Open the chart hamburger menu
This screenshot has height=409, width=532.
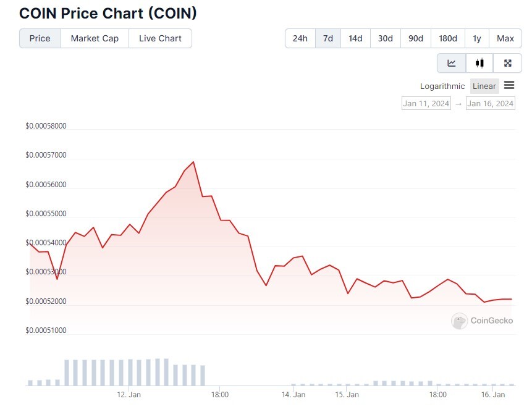[x=509, y=85]
